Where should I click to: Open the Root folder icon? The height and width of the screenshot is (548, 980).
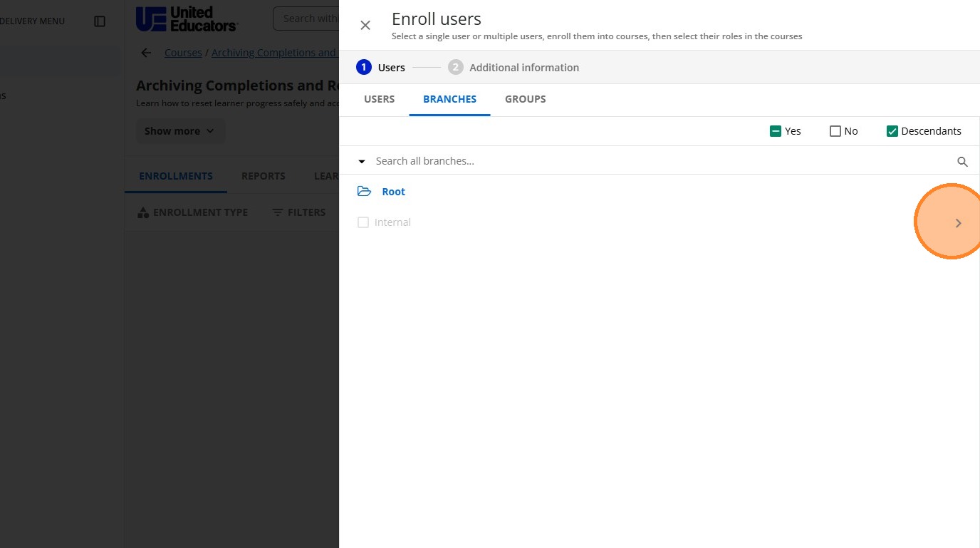(364, 192)
